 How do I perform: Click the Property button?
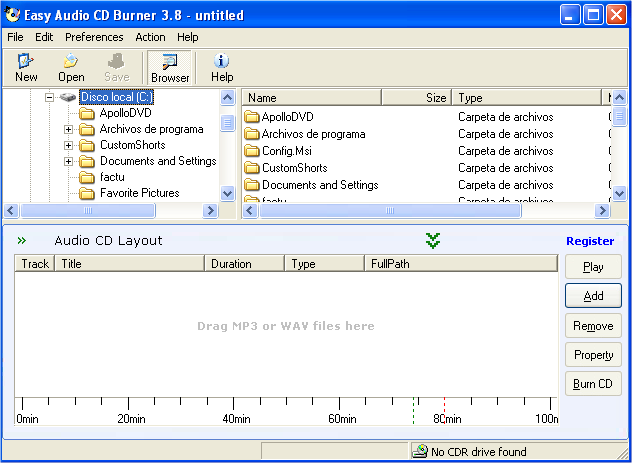pyautogui.click(x=593, y=355)
